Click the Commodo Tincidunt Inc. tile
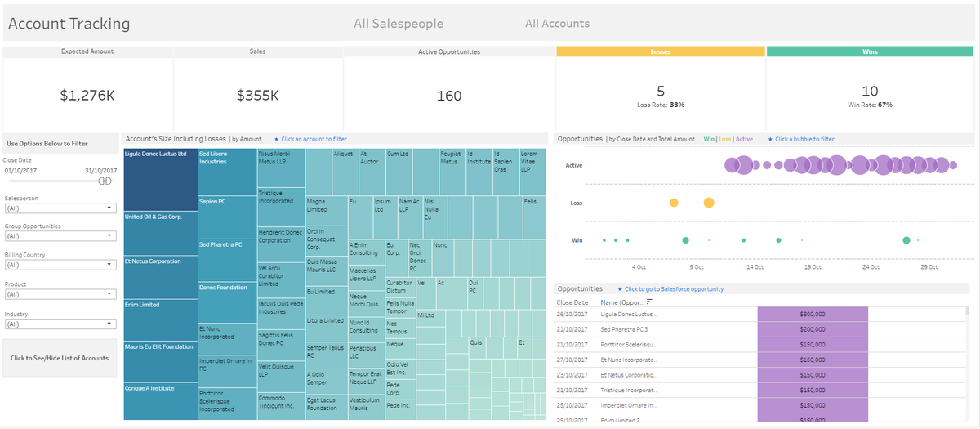 (281, 404)
